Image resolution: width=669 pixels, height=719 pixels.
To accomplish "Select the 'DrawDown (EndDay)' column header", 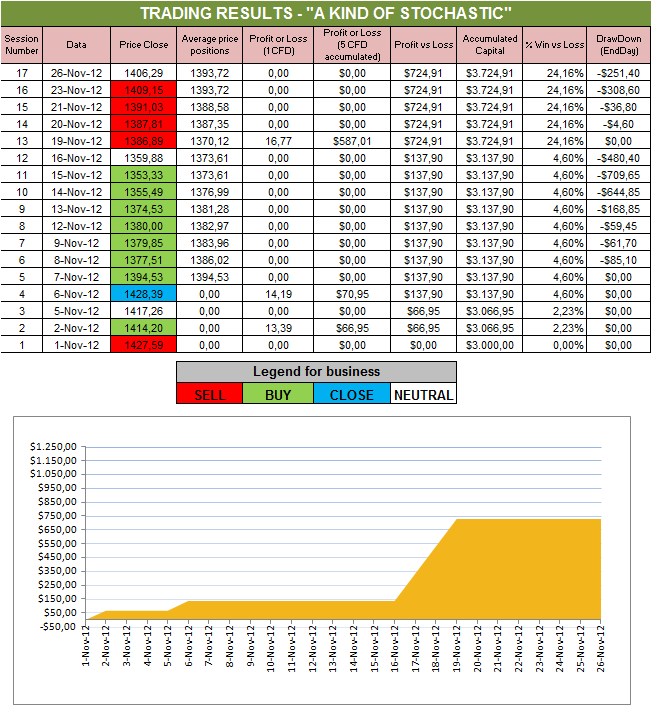I will coord(619,45).
